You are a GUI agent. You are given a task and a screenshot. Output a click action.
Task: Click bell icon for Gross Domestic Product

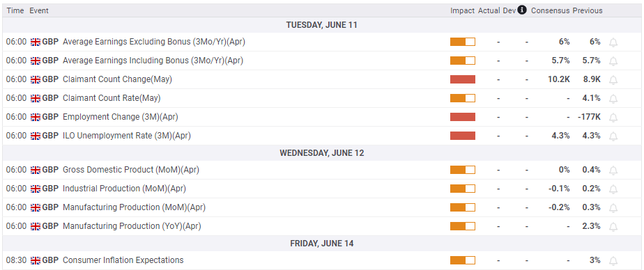[613, 170]
